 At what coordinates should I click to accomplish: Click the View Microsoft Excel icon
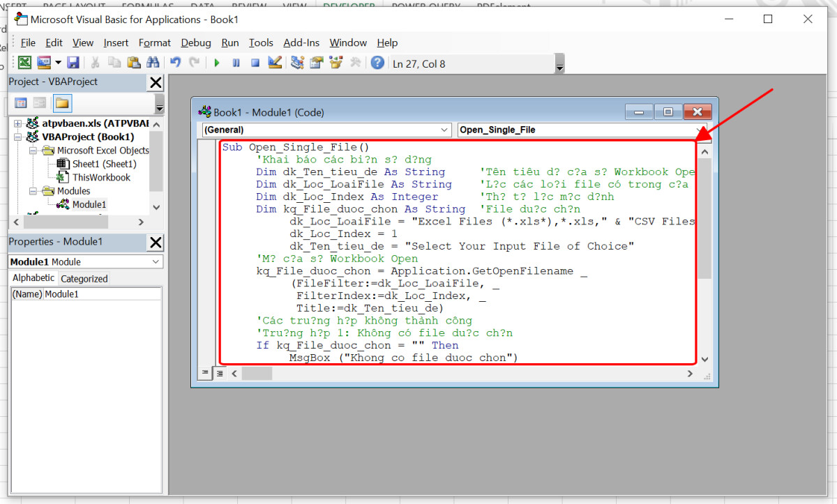24,63
